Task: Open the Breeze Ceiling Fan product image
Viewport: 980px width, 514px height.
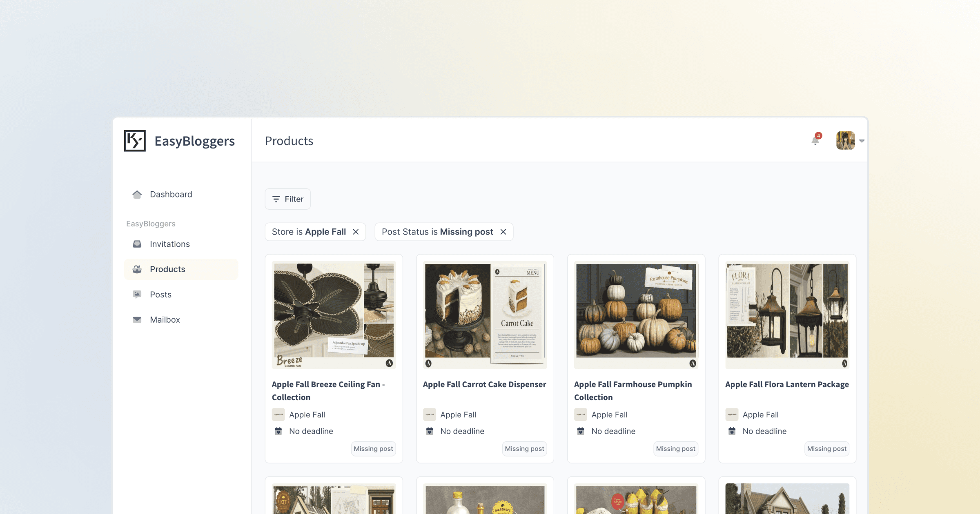Action: [334, 315]
